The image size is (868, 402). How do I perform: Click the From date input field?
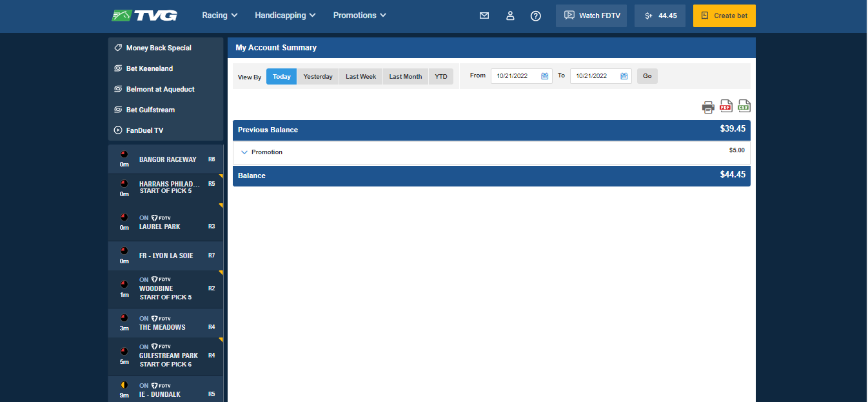click(515, 76)
